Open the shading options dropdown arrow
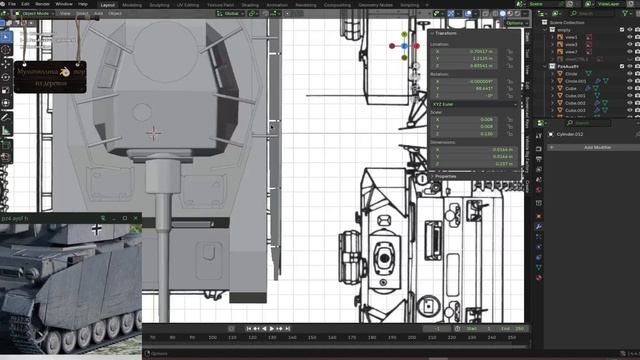 (x=525, y=13)
